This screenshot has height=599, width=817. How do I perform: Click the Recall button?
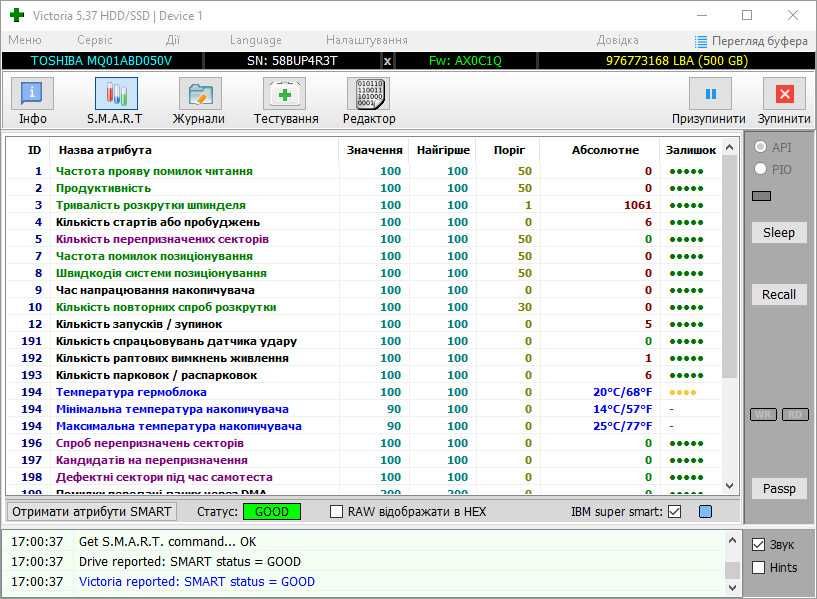click(x=779, y=294)
